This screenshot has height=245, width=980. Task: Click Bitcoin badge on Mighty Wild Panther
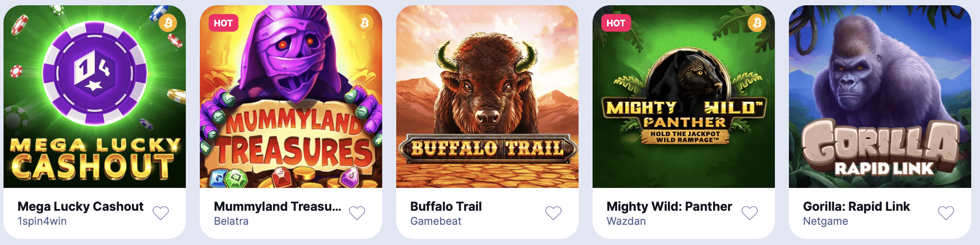click(757, 23)
